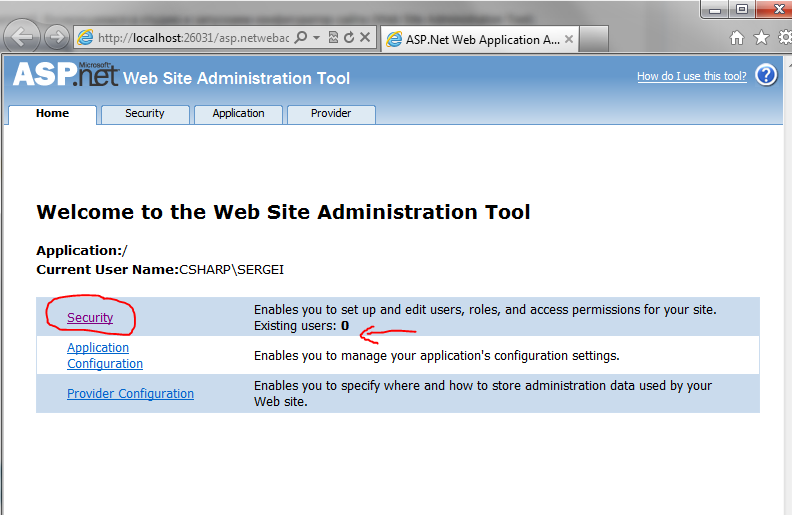
Task: Click the browser Home icon
Action: pyautogui.click(x=737, y=38)
